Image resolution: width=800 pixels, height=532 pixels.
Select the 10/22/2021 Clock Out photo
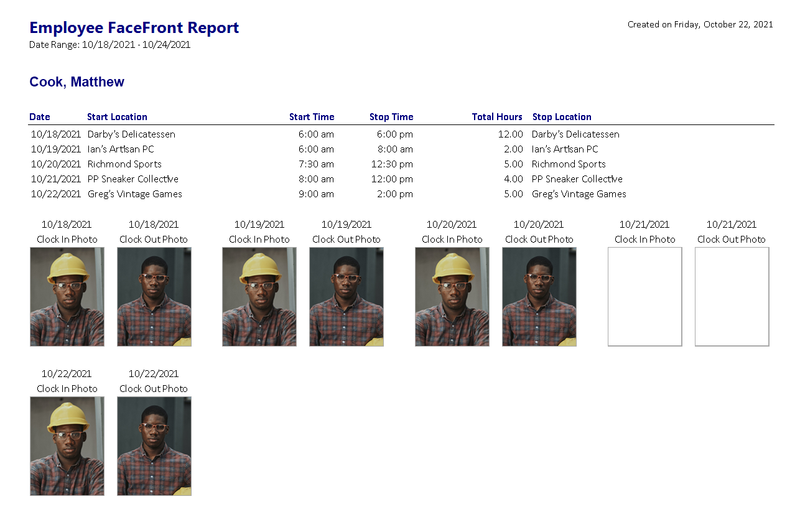(x=154, y=446)
